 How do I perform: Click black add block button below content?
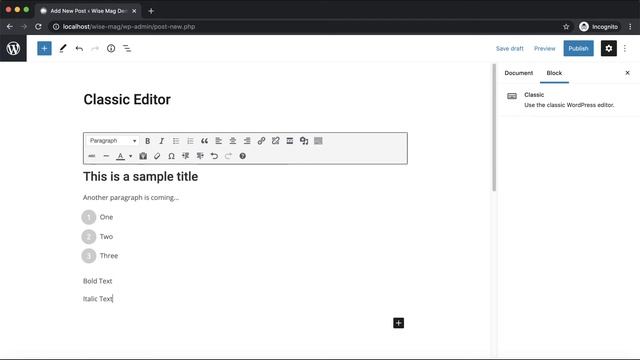pyautogui.click(x=398, y=323)
